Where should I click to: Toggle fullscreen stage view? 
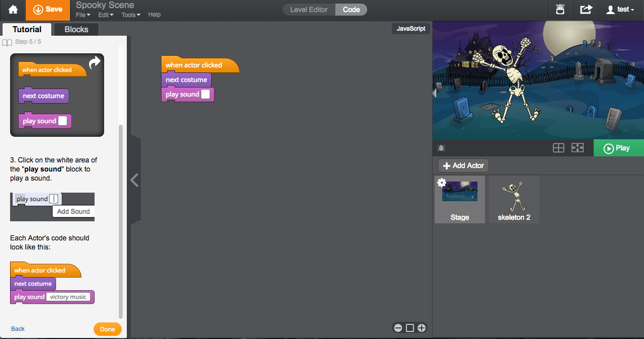tap(578, 148)
